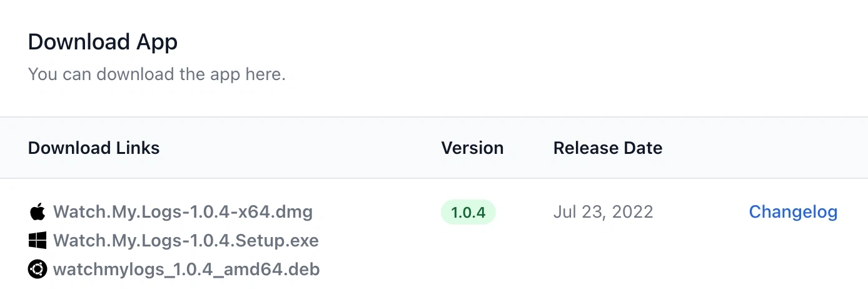Click the Apple logo icon for macOS
Image resolution: width=868 pixels, height=299 pixels.
[x=38, y=211]
